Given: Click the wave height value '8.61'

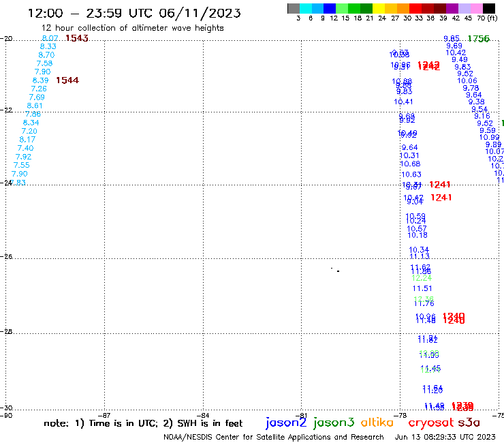Looking at the screenshot, I should point(35,106).
